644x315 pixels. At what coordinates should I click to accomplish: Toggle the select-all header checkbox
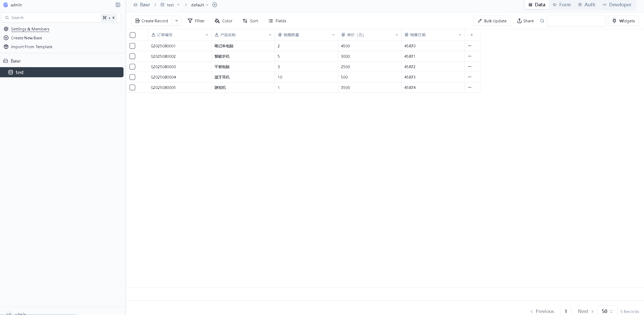(x=133, y=35)
